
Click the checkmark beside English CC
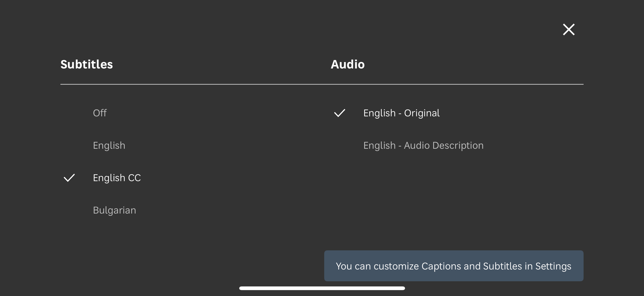(x=69, y=178)
